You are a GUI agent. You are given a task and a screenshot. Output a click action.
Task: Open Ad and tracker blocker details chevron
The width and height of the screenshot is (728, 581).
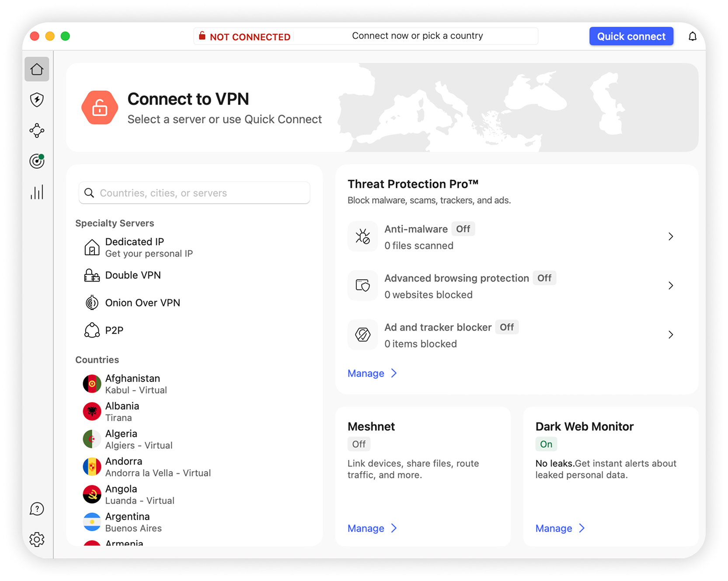click(671, 334)
